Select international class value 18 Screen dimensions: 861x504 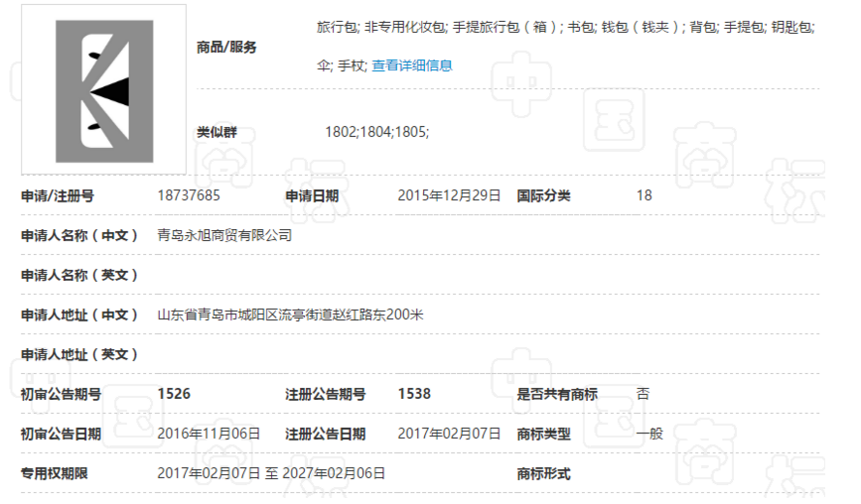click(x=645, y=195)
